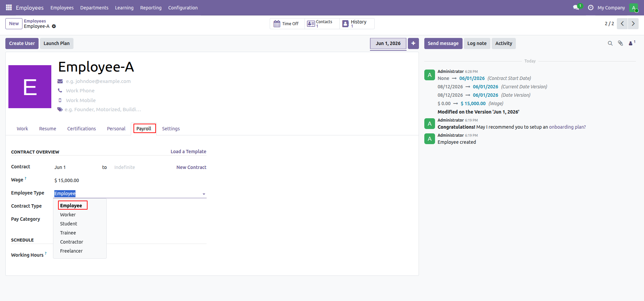The image size is (644, 301).
Task: Switch to the Certifications tab
Action: (82, 129)
